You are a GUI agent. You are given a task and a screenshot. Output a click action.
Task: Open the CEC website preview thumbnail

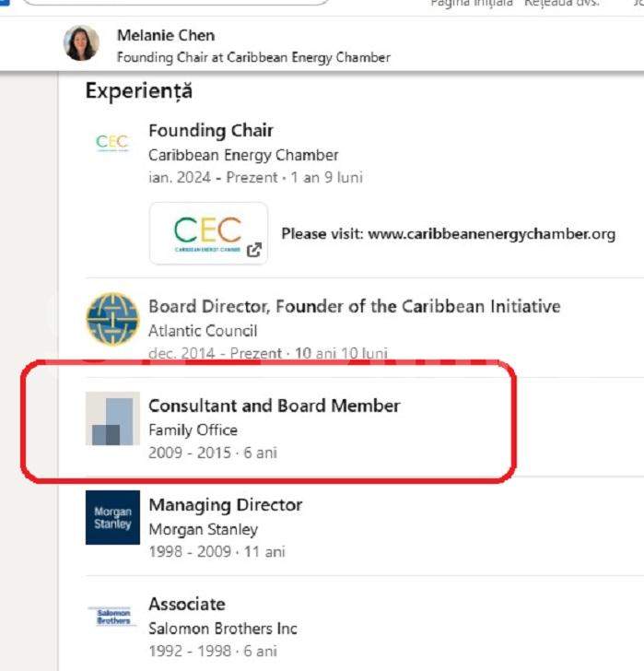click(x=208, y=233)
